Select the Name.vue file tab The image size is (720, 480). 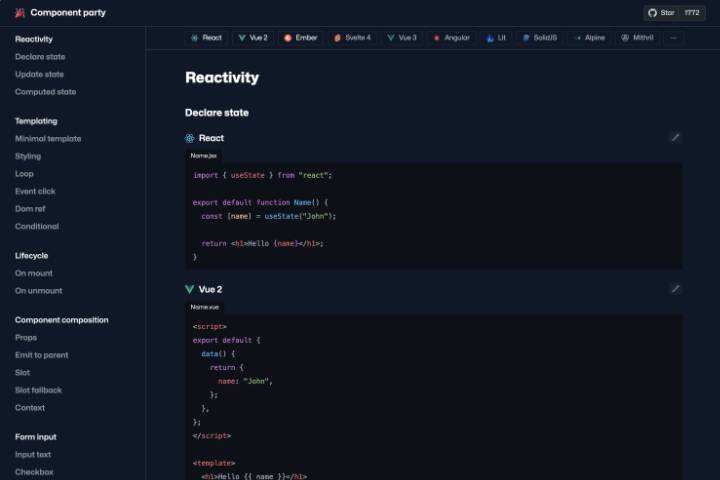pyautogui.click(x=204, y=307)
